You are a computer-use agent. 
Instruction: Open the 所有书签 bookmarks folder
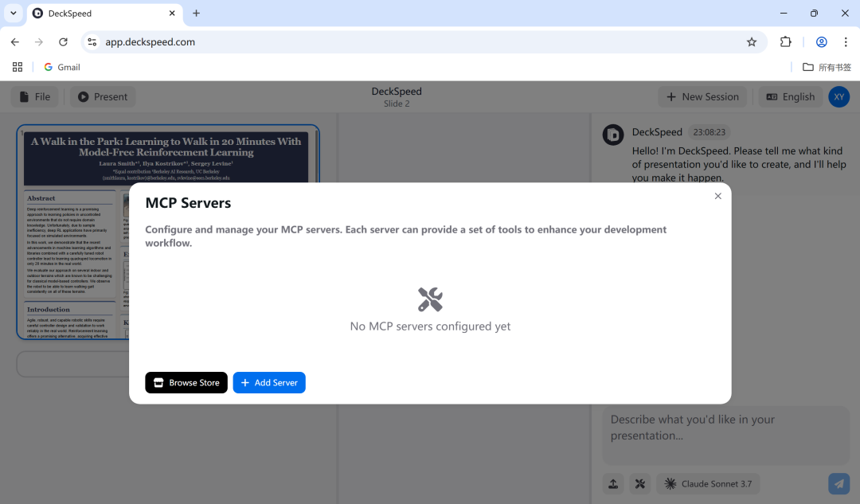click(x=827, y=67)
